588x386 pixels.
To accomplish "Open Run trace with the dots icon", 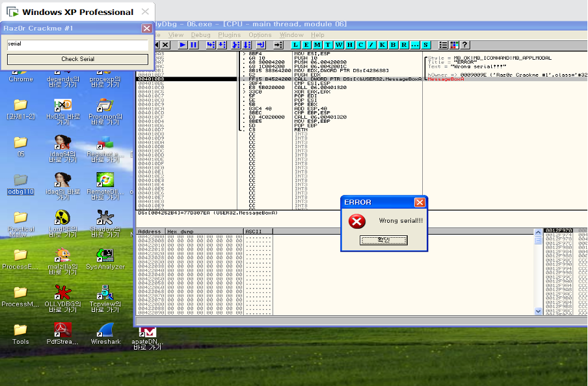I will [x=415, y=45].
